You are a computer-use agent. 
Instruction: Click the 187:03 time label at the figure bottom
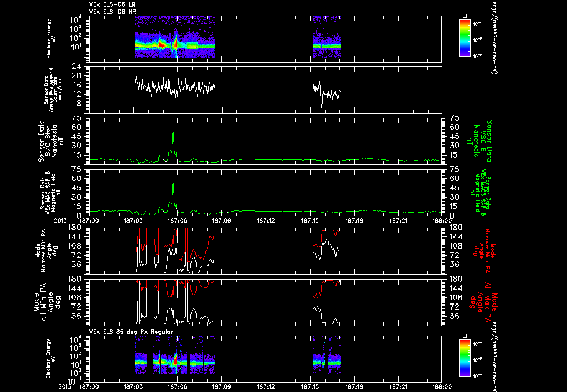[x=133, y=386]
